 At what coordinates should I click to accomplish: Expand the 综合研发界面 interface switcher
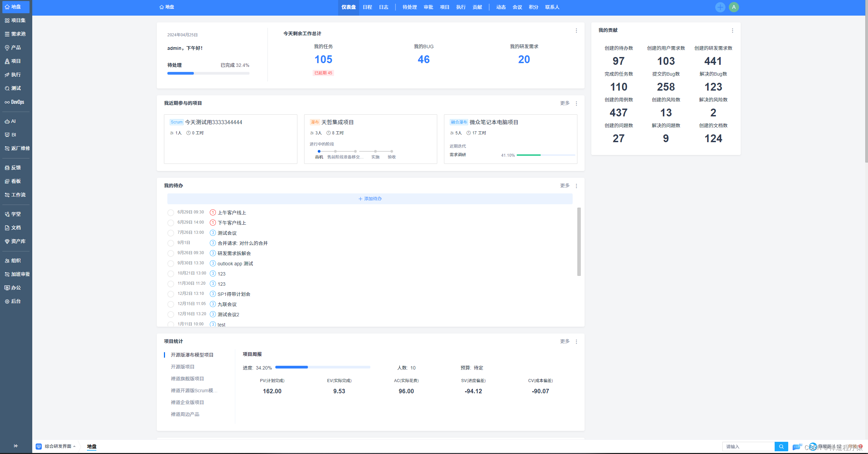[x=56, y=446]
